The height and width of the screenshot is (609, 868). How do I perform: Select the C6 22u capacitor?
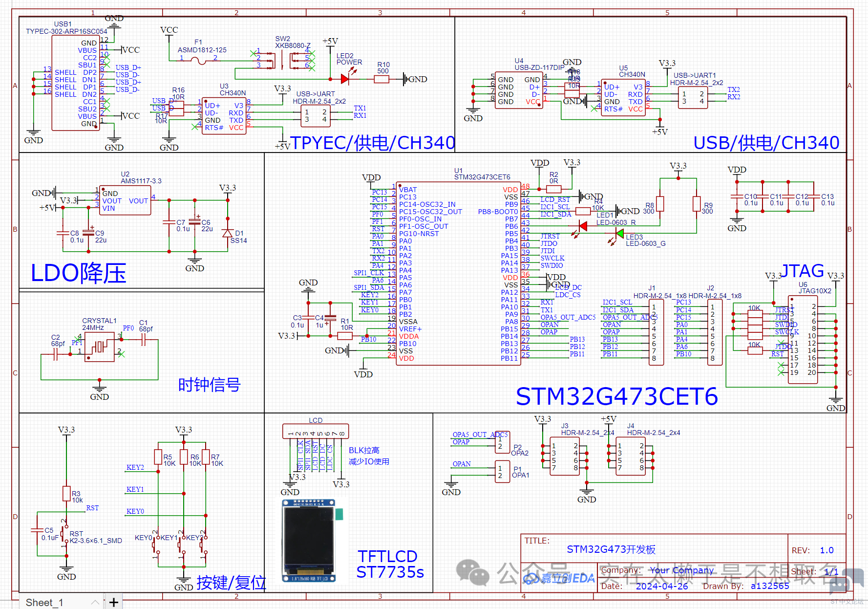[x=194, y=222]
